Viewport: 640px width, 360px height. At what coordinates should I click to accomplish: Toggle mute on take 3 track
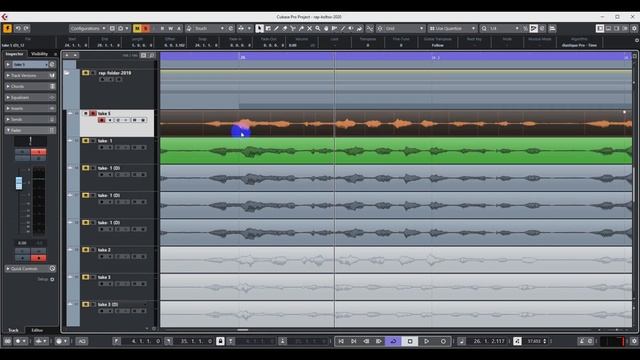(x=85, y=277)
